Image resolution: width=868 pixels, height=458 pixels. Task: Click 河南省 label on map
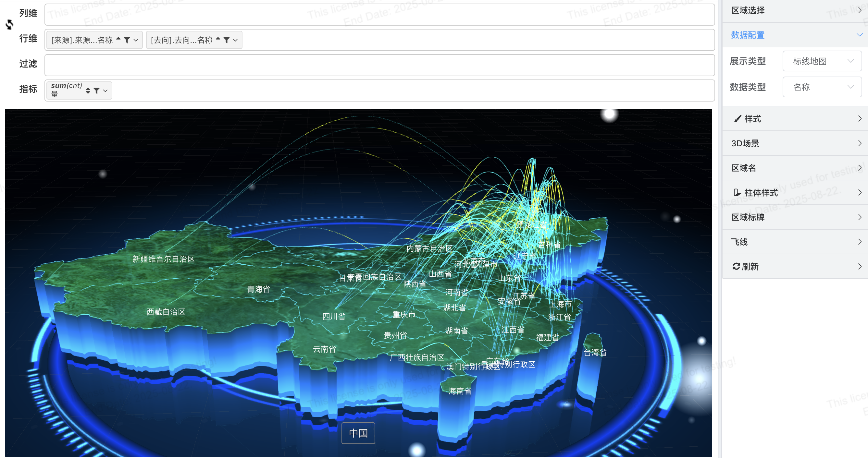tap(456, 292)
